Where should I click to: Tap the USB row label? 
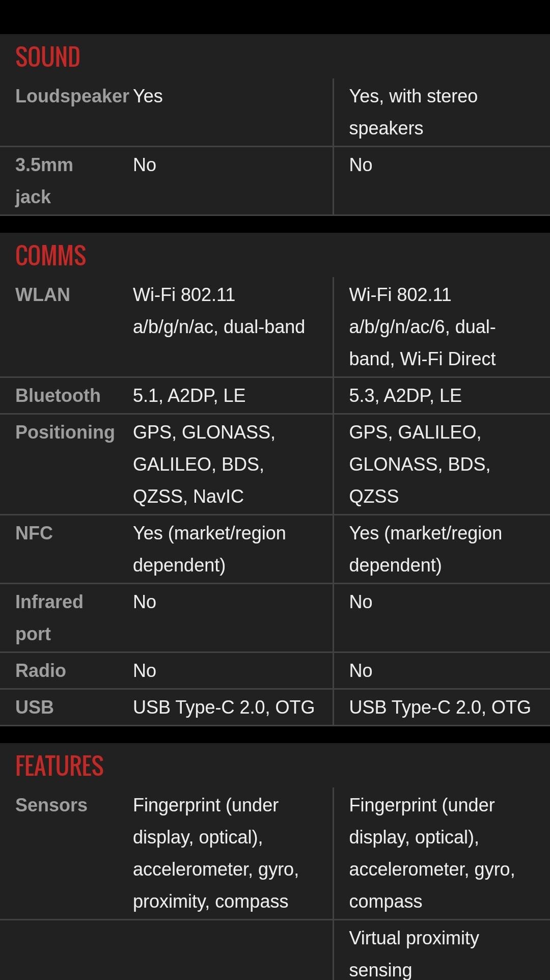pos(35,707)
